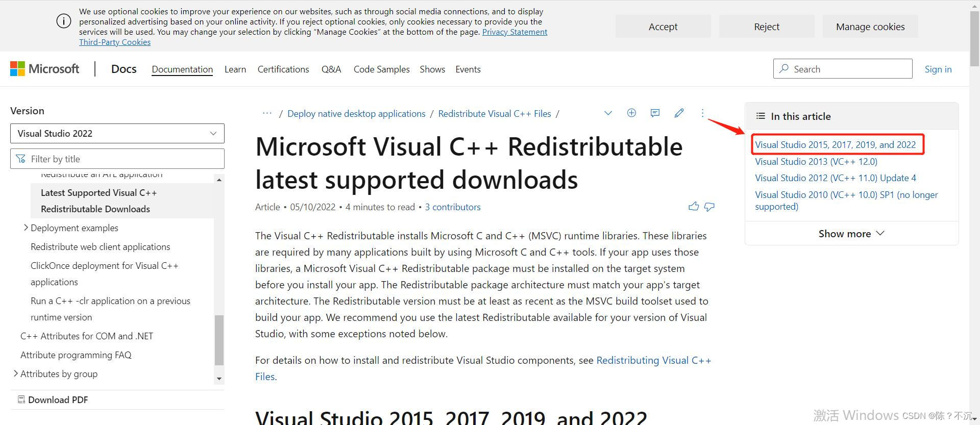Click the sidebar scroll up arrow
This screenshot has height=425, width=980.
(x=219, y=180)
